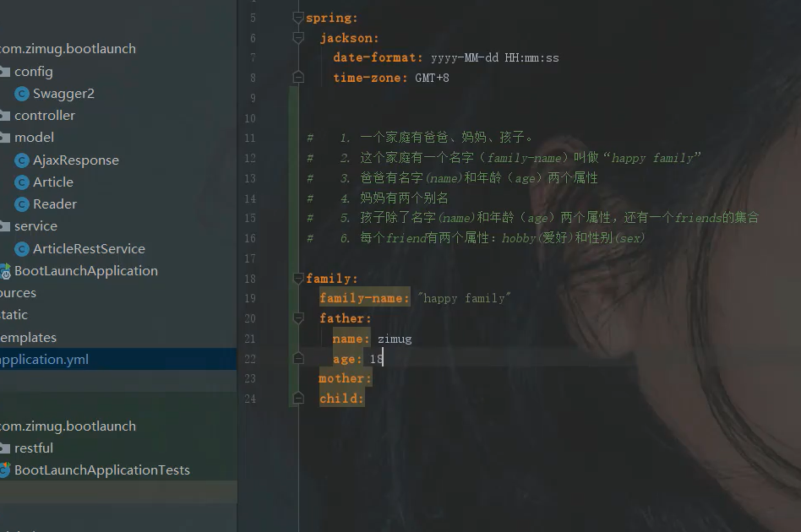Click the 'GMT+8' time-zone value

pyautogui.click(x=432, y=79)
